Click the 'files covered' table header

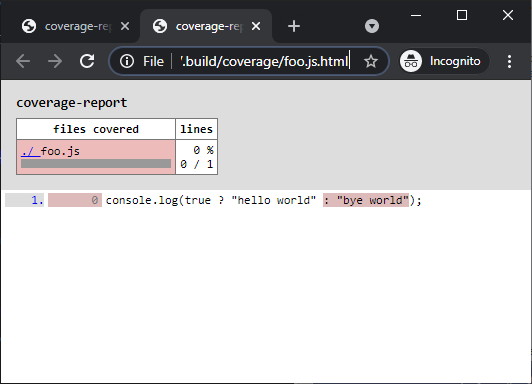point(96,129)
